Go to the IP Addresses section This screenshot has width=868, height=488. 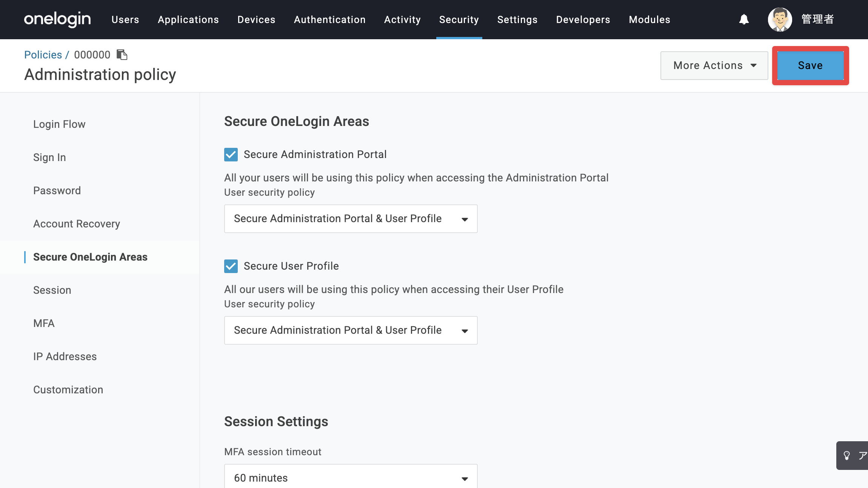point(65,357)
